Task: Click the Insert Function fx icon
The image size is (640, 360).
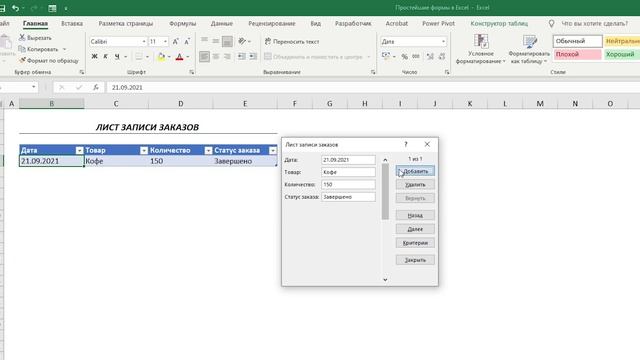Action: point(96,87)
